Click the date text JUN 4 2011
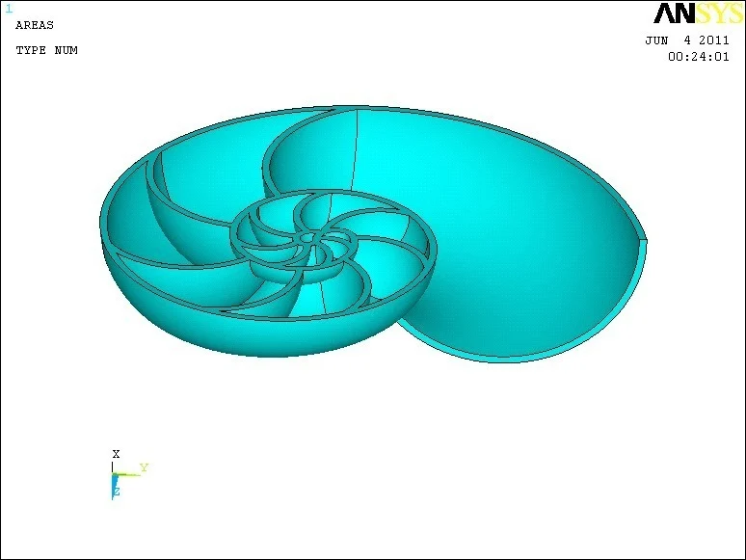 pyautogui.click(x=687, y=40)
